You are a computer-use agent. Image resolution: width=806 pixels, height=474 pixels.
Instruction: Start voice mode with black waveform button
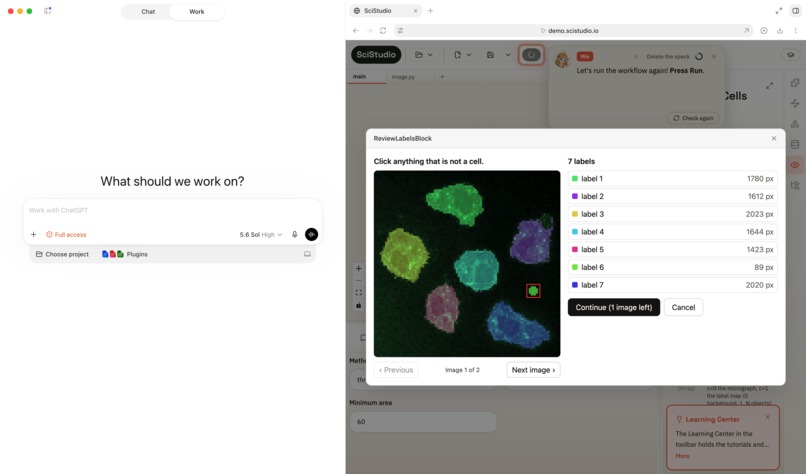311,234
